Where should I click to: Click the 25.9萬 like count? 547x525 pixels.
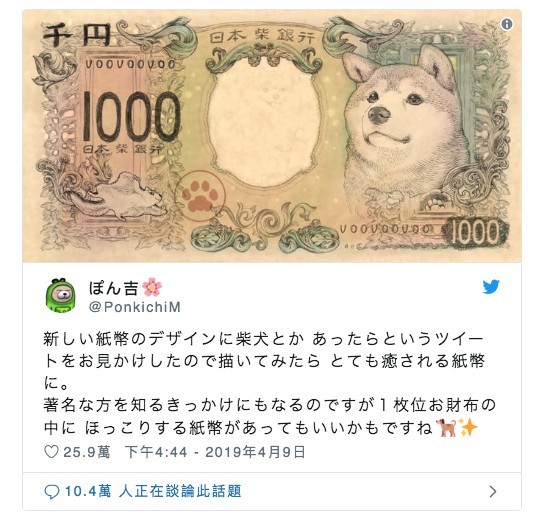pyautogui.click(x=87, y=452)
